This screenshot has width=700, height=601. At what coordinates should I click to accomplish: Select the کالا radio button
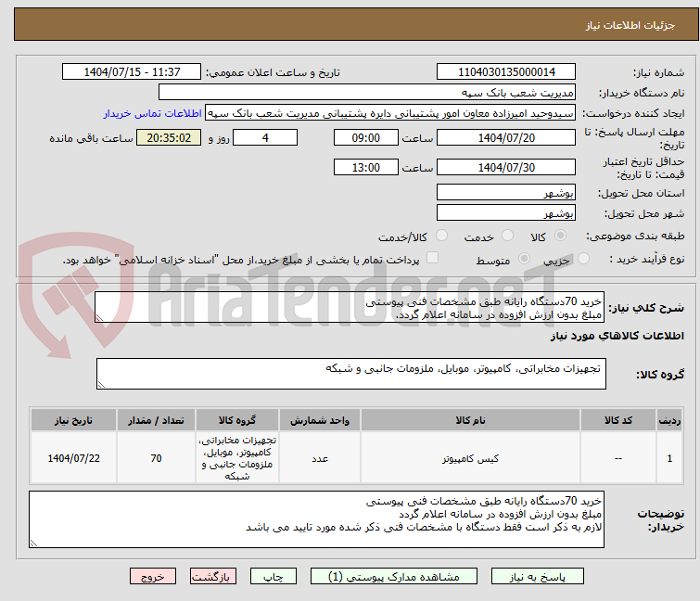coord(560,236)
